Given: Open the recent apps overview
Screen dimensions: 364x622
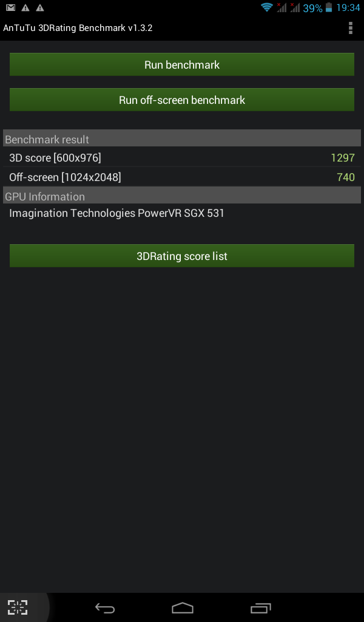Looking at the screenshot, I should pyautogui.click(x=261, y=607).
